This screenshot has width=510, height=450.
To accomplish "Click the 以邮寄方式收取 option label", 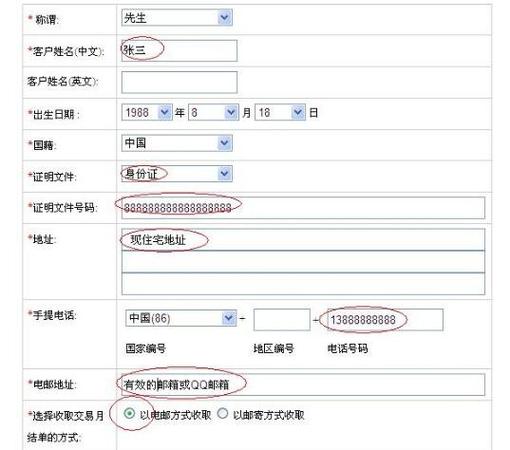I will pos(269,415).
